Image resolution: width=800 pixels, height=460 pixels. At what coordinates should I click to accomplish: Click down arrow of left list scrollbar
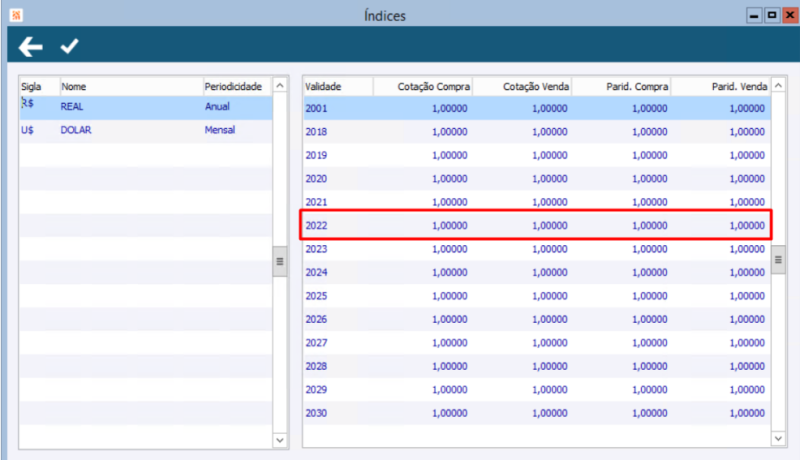pyautogui.click(x=280, y=440)
